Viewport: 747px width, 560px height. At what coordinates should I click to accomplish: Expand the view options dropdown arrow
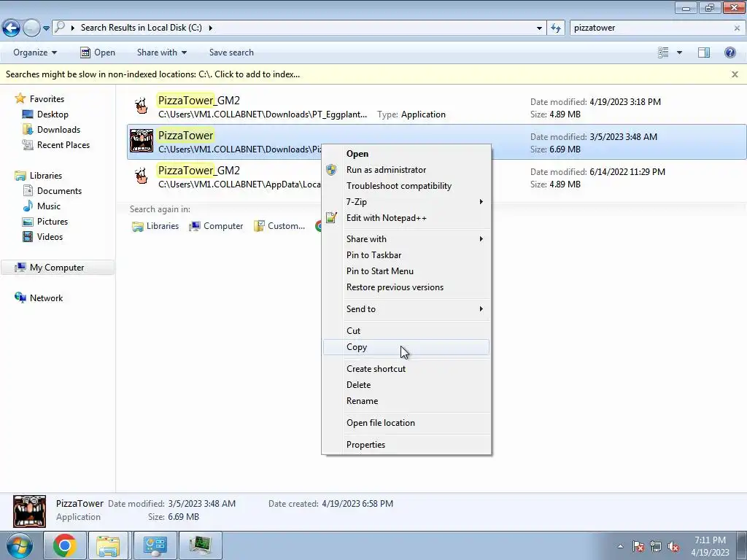[679, 52]
